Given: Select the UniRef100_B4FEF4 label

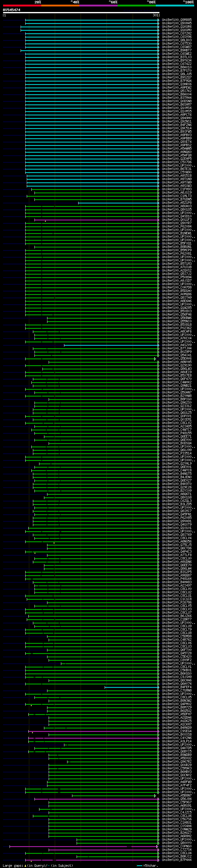Looking at the screenshot, I should pos(176,687).
